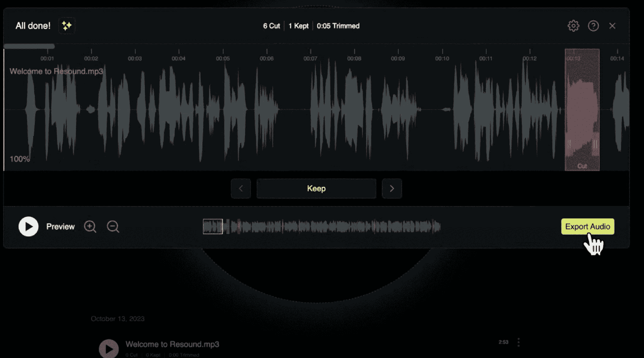Click the horizontal scrollbar above the timeline
Screen dimensions: 644x358
pyautogui.click(x=29, y=46)
